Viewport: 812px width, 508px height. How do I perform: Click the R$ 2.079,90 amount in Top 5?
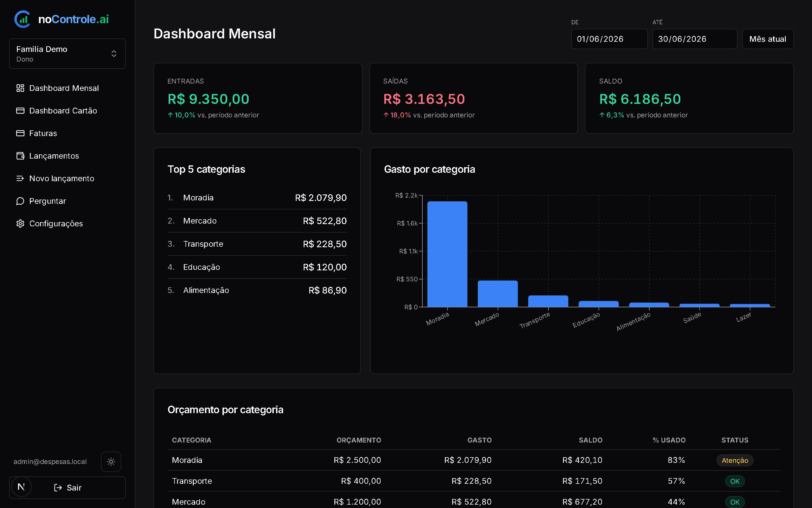click(321, 198)
